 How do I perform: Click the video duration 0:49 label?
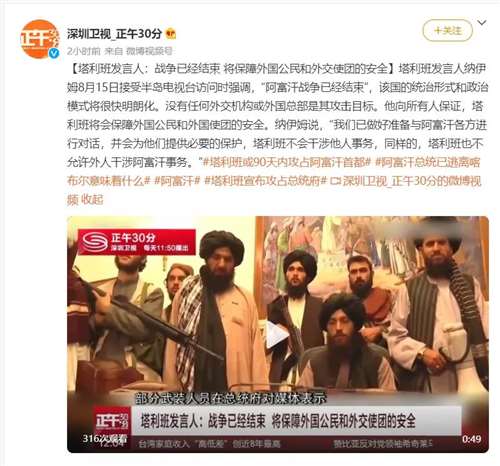point(471,439)
